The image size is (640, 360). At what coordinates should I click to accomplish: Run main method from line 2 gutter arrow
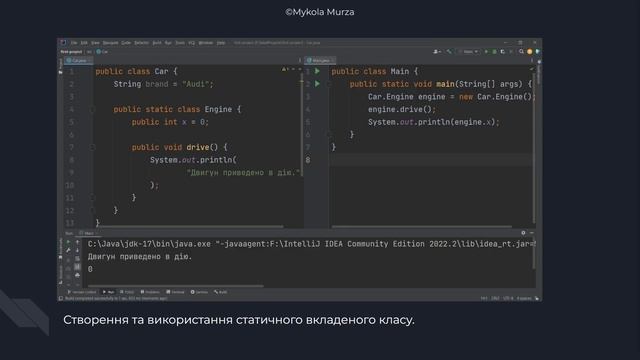317,84
